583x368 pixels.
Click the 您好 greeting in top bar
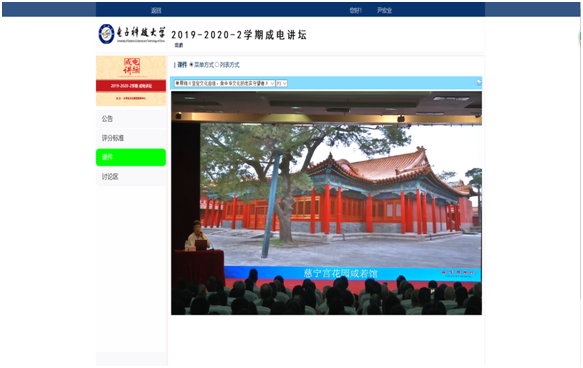point(355,10)
